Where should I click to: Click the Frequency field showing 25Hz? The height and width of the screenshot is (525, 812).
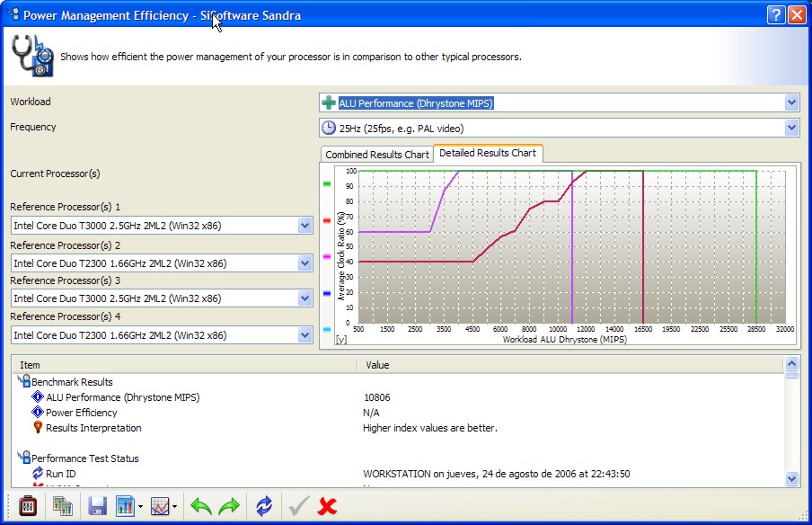point(560,128)
